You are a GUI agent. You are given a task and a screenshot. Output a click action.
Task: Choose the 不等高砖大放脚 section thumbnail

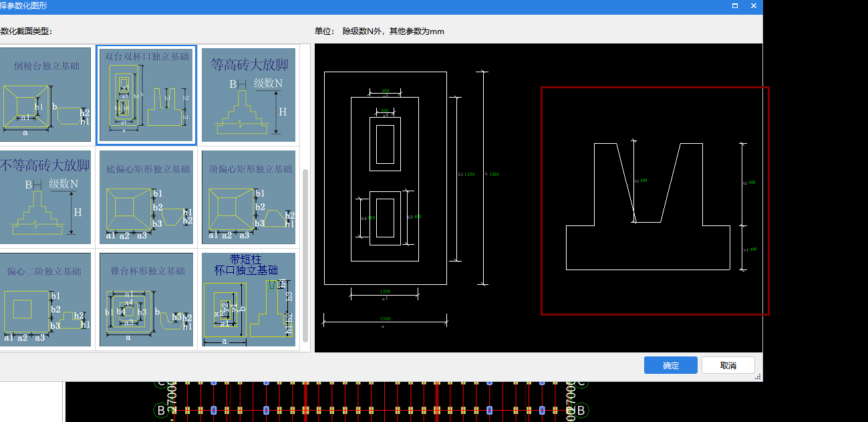point(45,197)
